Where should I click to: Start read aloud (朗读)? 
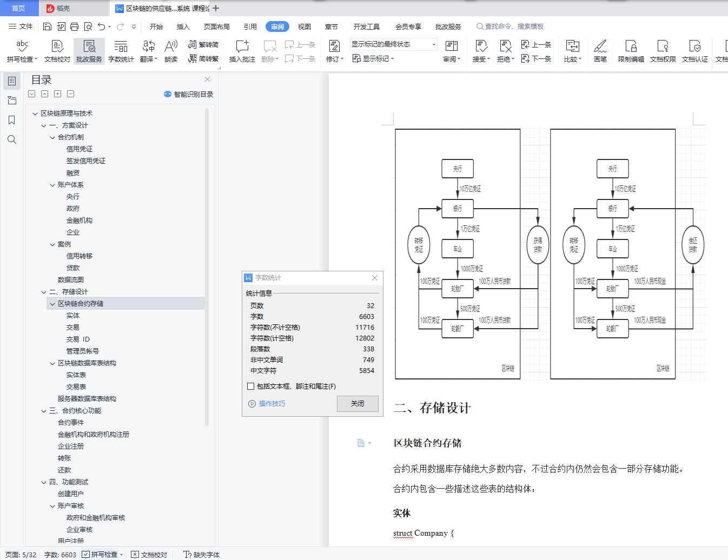tap(171, 51)
